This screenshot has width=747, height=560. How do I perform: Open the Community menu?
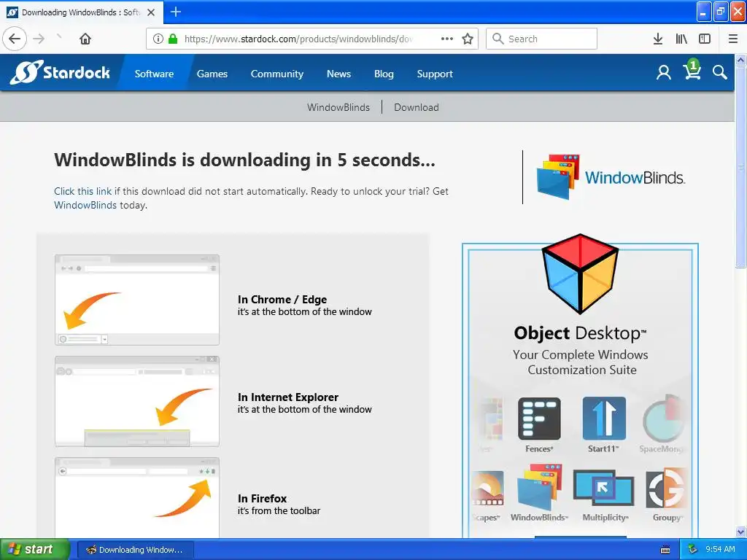point(276,74)
